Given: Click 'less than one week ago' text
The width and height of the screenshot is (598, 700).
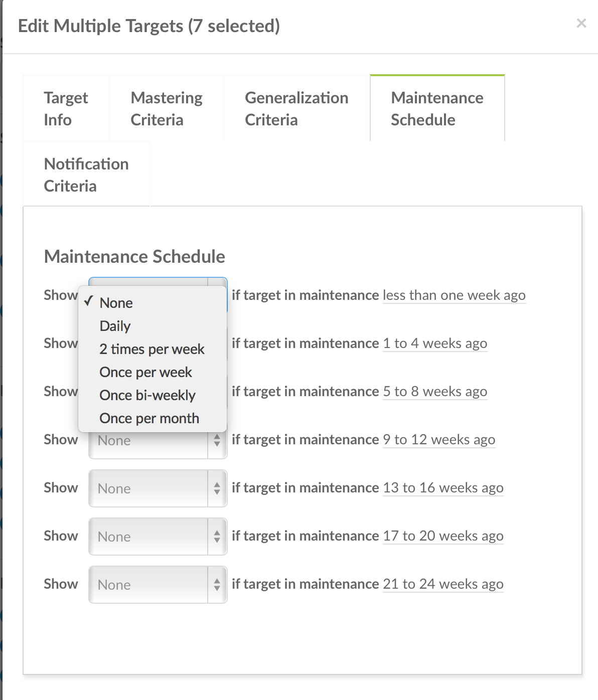Looking at the screenshot, I should click(454, 295).
